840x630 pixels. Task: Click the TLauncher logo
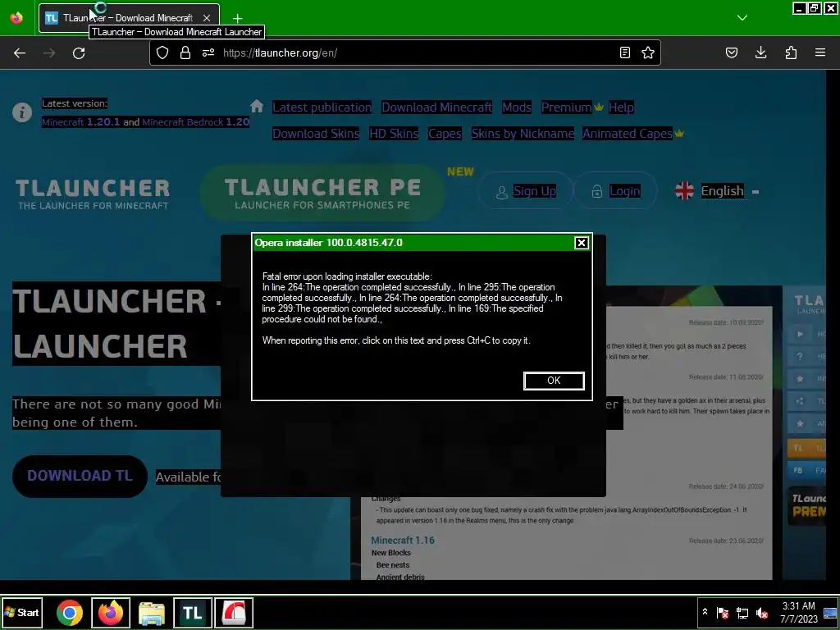pyautogui.click(x=93, y=194)
